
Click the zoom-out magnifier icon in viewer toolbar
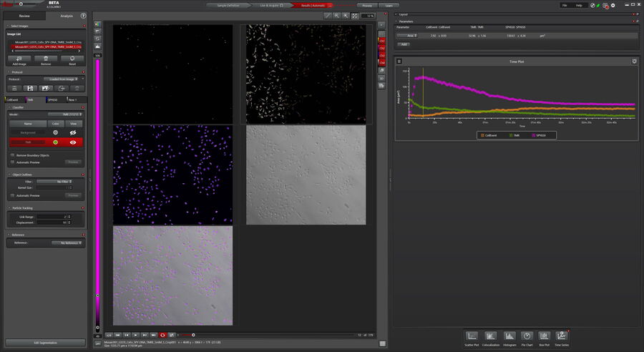click(337, 16)
